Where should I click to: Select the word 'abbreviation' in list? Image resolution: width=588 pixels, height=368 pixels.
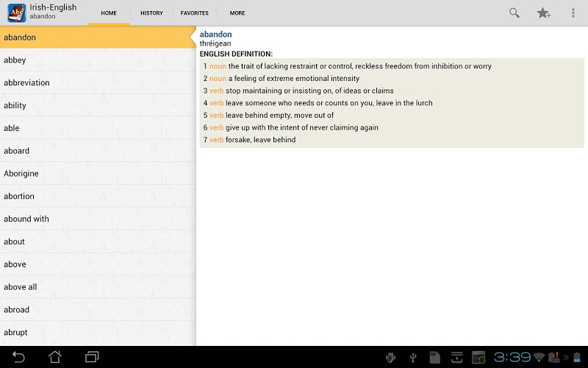(x=98, y=82)
